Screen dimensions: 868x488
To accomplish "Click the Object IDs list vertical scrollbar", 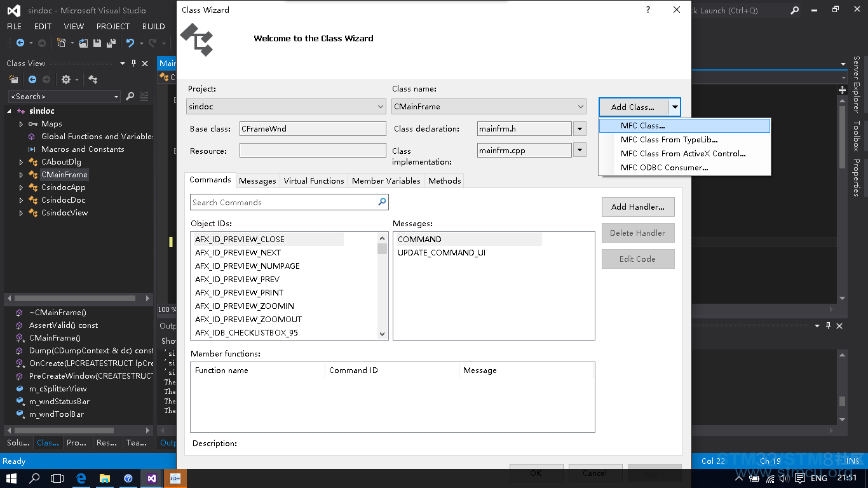I will [x=382, y=286].
